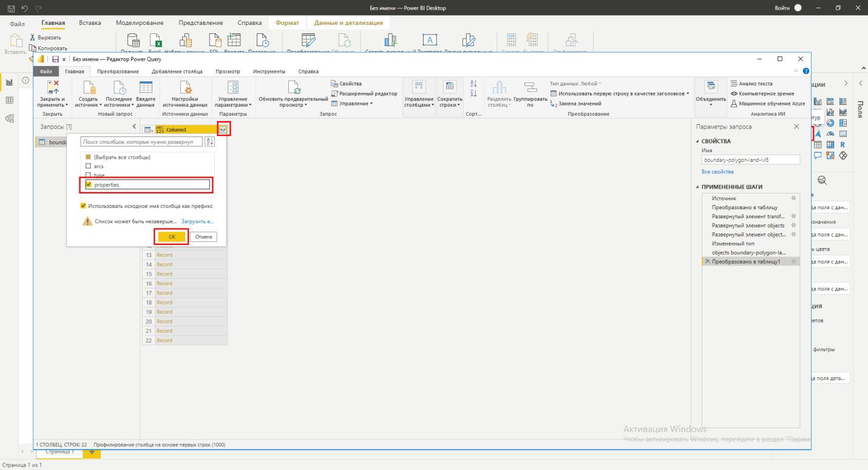Switch to Data view in Power BI sidebar
Image resolution: width=868 pixels, height=470 pixels.
point(10,101)
